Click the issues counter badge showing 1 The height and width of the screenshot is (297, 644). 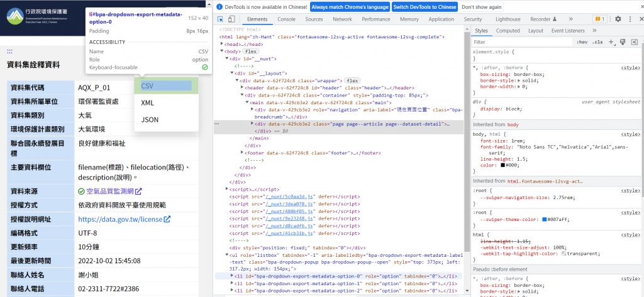click(599, 19)
